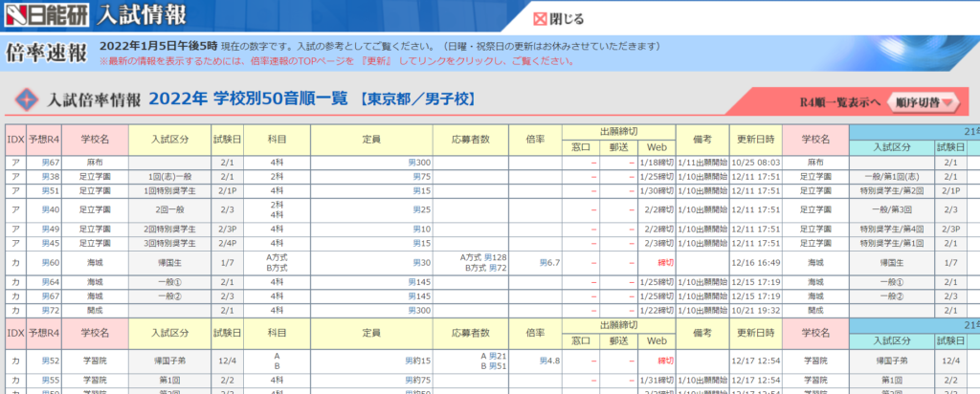Click the 1/31締切 Web deadline
Viewport: 980px width, 394px height.
657,380
